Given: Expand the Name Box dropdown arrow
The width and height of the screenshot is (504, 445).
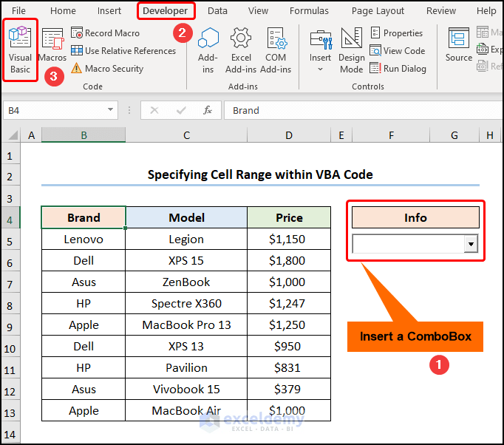Looking at the screenshot, I should pyautogui.click(x=110, y=110).
